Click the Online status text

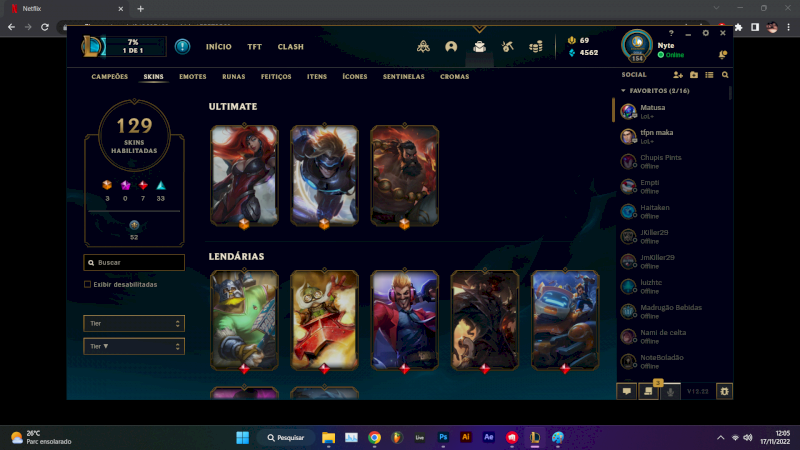coord(675,55)
